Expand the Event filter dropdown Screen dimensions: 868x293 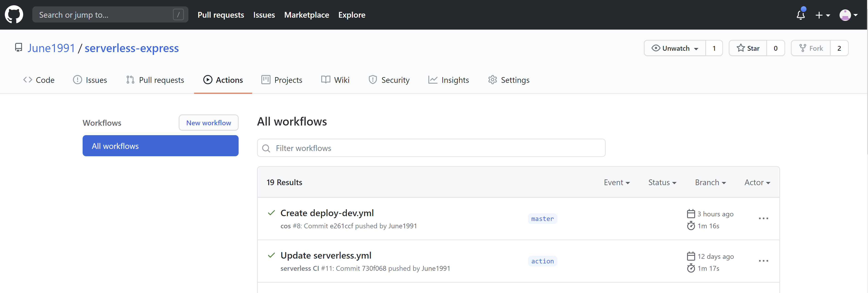pyautogui.click(x=617, y=182)
